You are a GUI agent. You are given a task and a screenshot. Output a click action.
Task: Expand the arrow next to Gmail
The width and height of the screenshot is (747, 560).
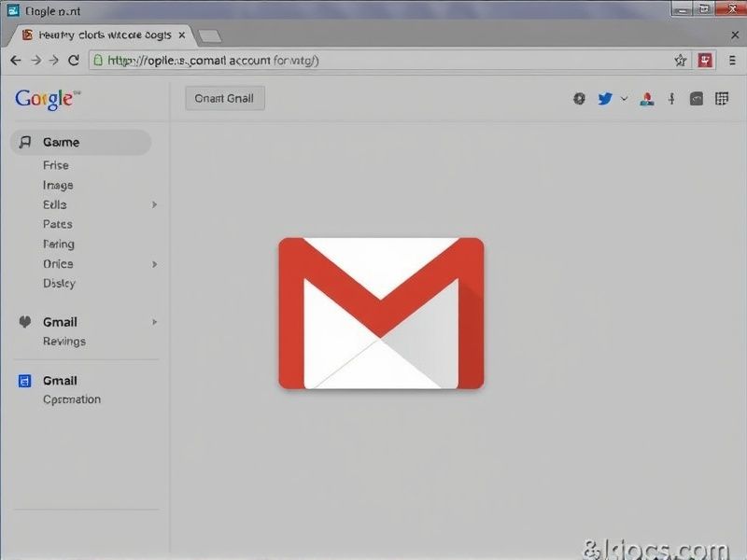[x=154, y=322]
